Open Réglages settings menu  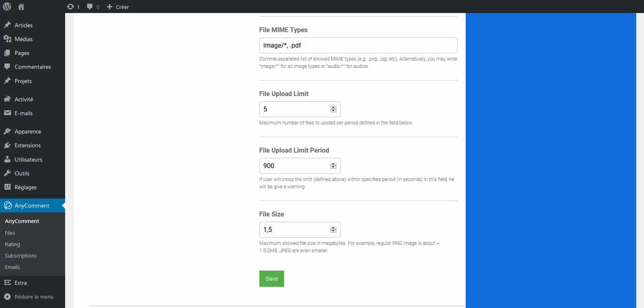tap(25, 187)
